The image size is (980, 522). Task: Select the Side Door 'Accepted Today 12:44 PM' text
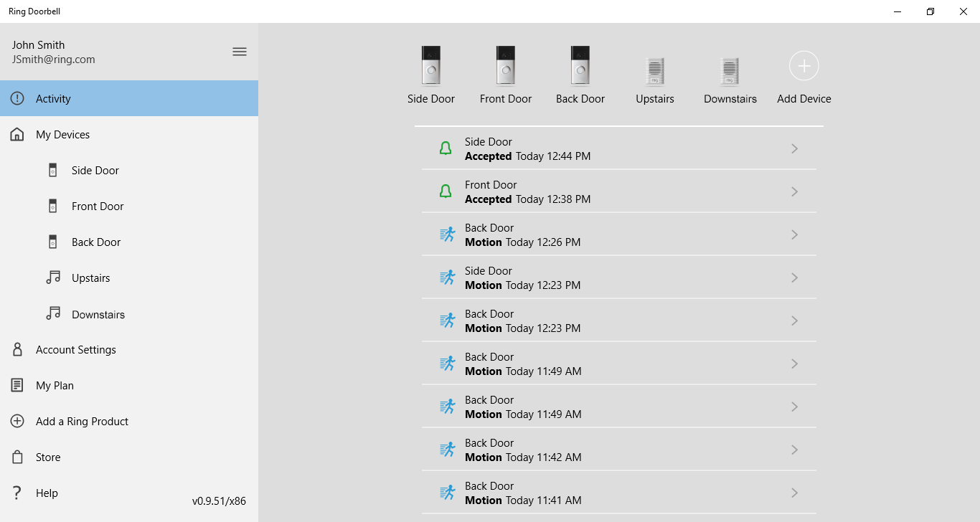point(528,156)
